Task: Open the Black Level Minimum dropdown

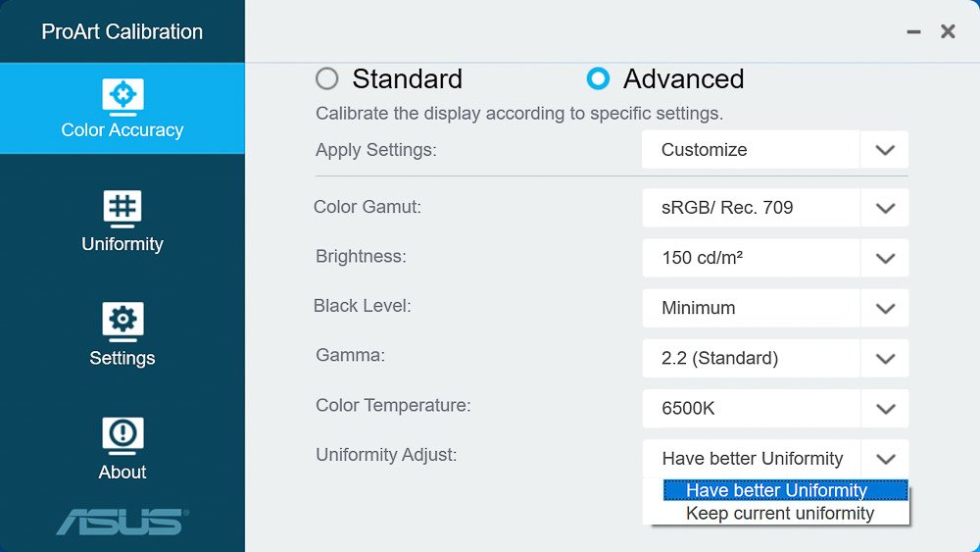Action: point(775,308)
